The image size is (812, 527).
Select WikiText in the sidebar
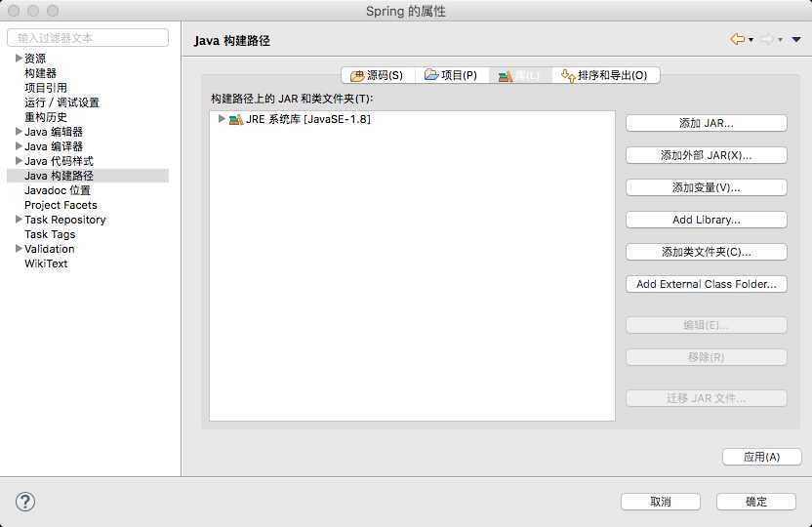[x=46, y=263]
